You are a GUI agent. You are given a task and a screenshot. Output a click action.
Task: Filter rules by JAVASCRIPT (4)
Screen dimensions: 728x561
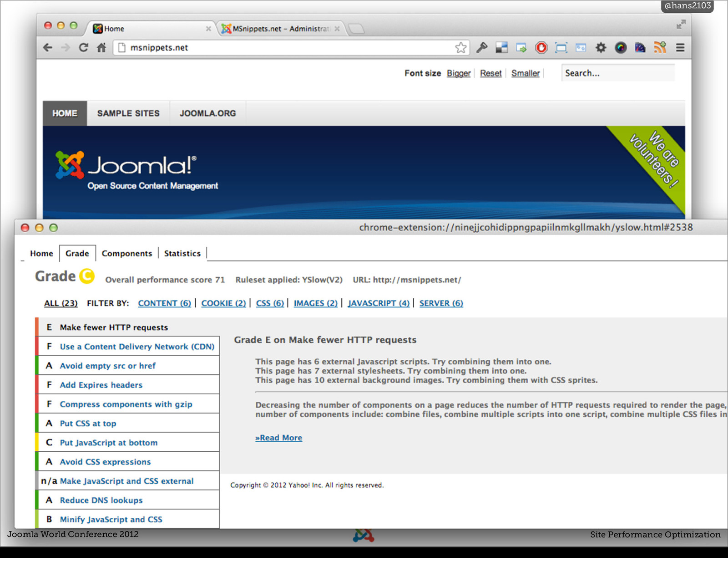point(379,303)
